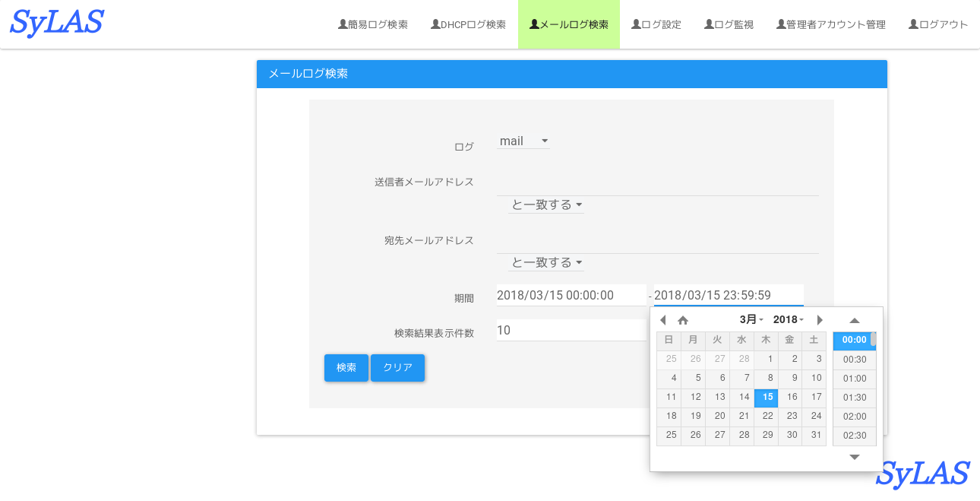The height and width of the screenshot is (501, 980).
Task: Focus the 宛先メールアドレス input field
Action: pyautogui.click(x=658, y=241)
